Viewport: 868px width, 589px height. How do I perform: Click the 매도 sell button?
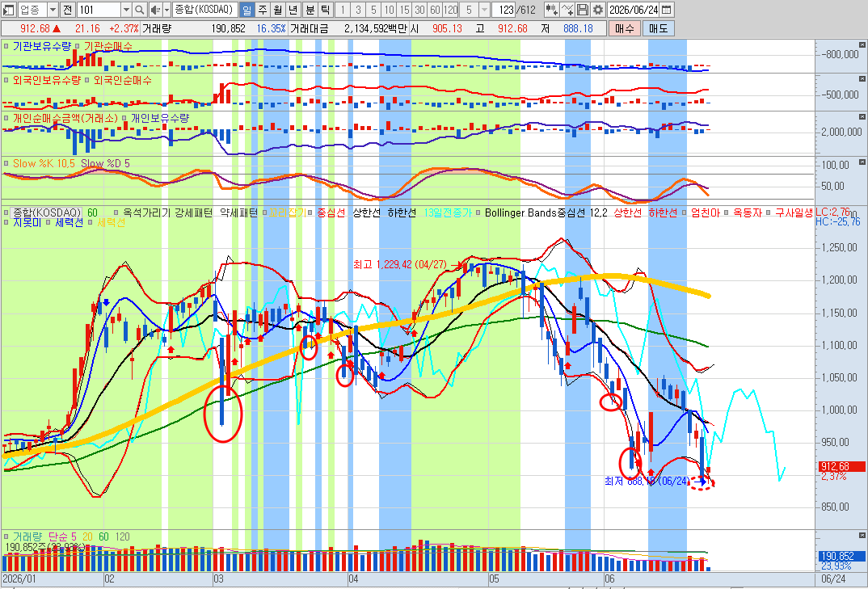coord(659,28)
